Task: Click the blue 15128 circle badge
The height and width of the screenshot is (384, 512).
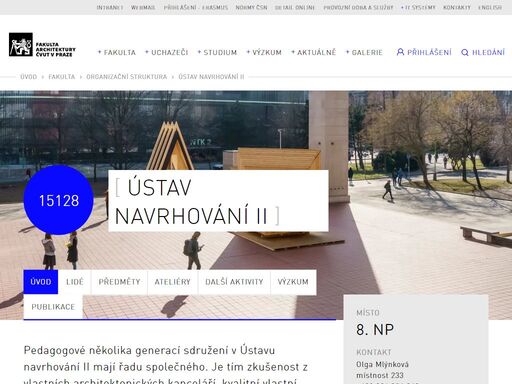Action: point(59,200)
